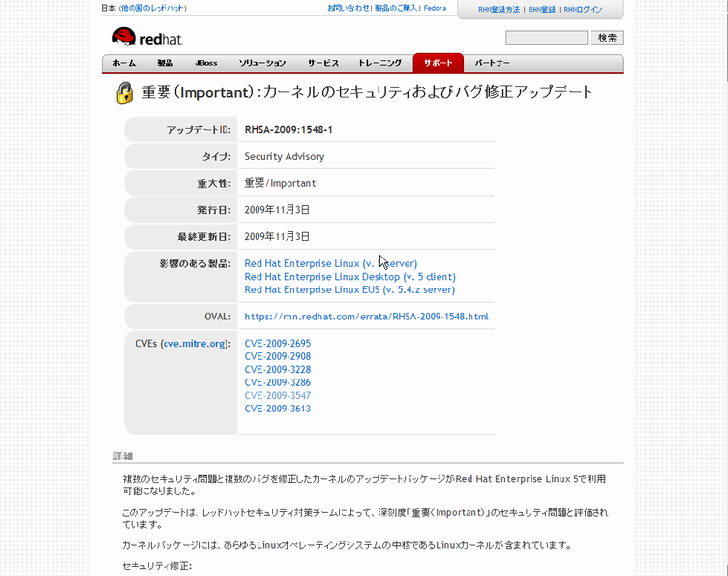Open the お問い合わせ link
This screenshot has width=728, height=576.
click(x=349, y=8)
